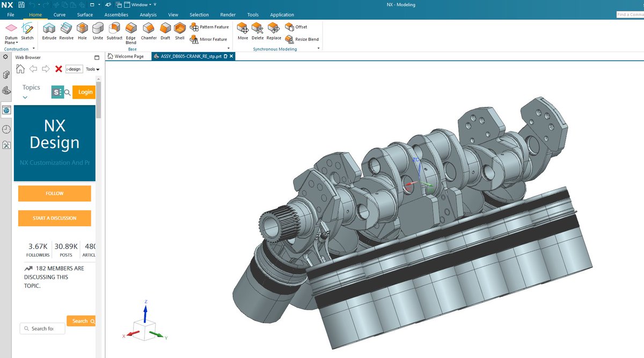644x358 pixels.
Task: Select the Subtract boolean tool
Action: (x=114, y=31)
